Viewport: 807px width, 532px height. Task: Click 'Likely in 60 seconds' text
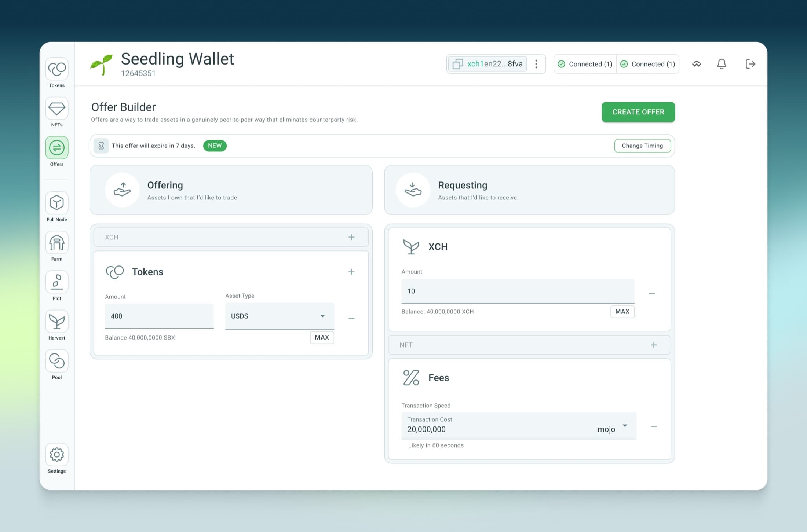point(436,445)
